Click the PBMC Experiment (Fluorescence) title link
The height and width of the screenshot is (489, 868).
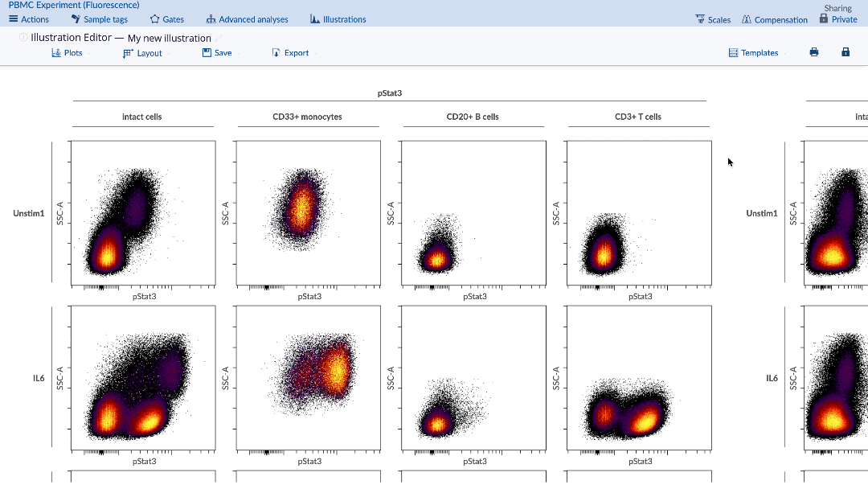[74, 5]
